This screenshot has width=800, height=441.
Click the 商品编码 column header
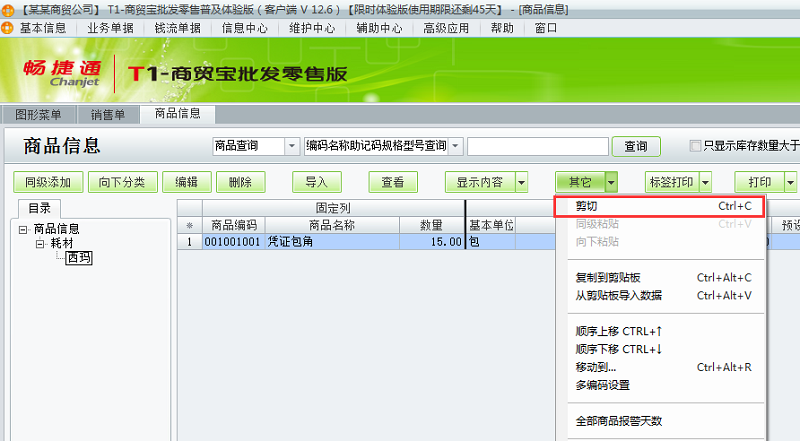[x=234, y=225]
